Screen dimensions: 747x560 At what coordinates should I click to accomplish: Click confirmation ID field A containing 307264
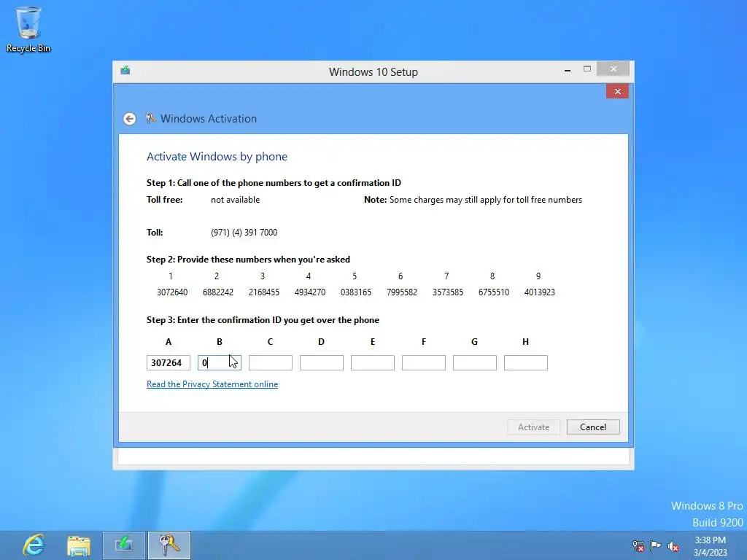pyautogui.click(x=169, y=363)
